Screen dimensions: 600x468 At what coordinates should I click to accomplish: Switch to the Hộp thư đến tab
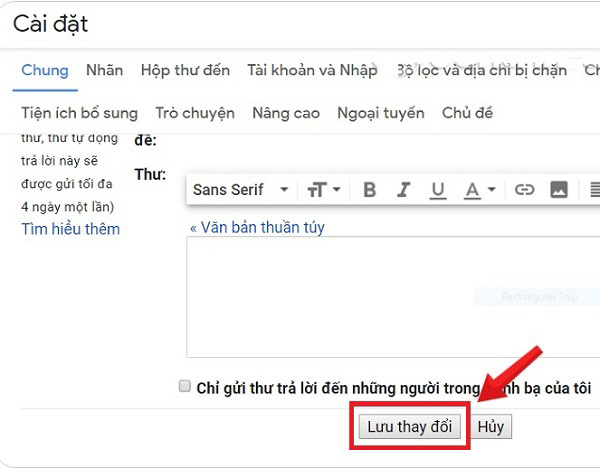[185, 70]
